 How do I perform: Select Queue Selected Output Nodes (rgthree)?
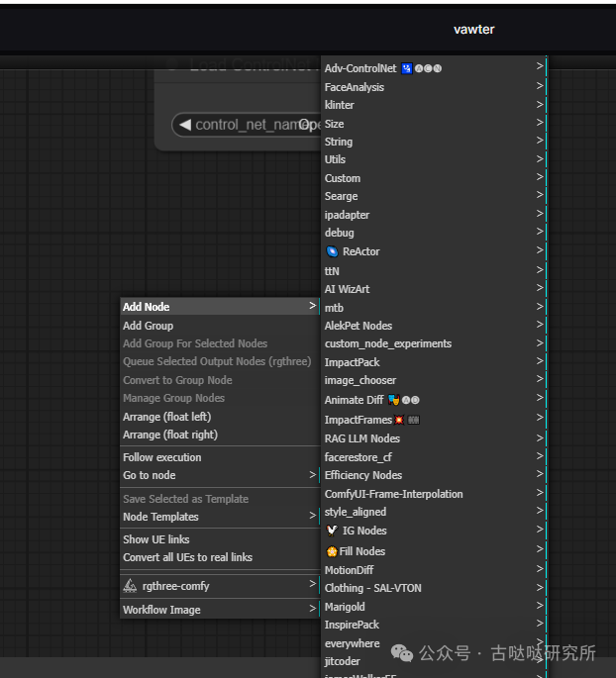pos(220,361)
